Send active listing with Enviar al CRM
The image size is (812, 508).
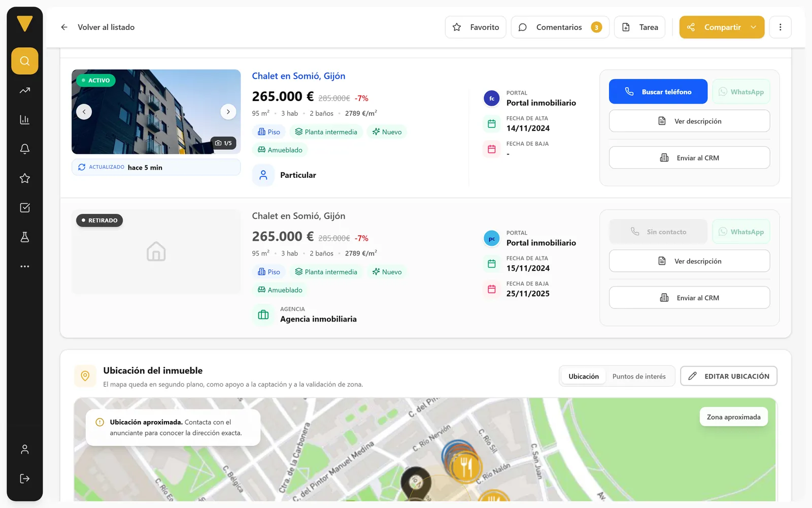tap(689, 157)
